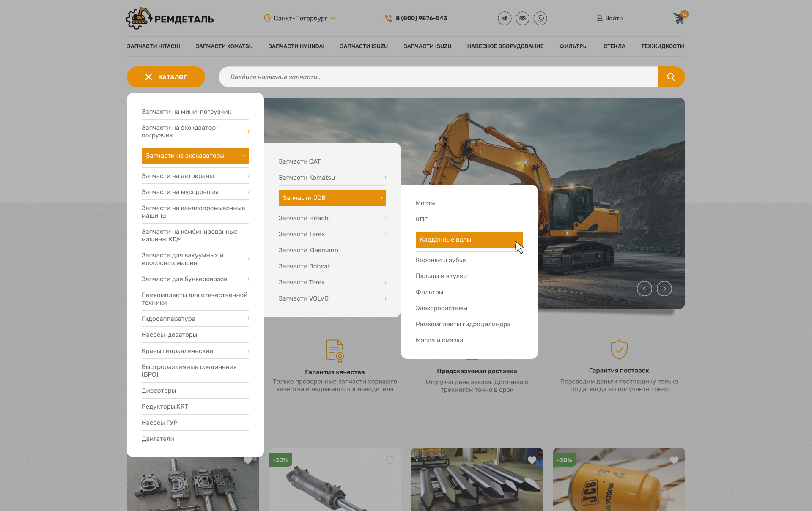Image resolution: width=812 pixels, height=511 pixels.
Task: Favorite the JCB filter product card
Action: coord(674,460)
